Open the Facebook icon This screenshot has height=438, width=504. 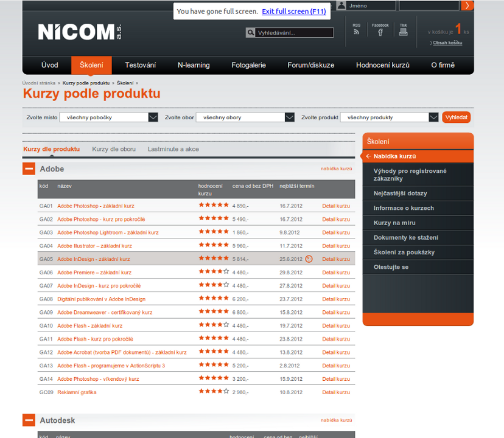pyautogui.click(x=380, y=32)
